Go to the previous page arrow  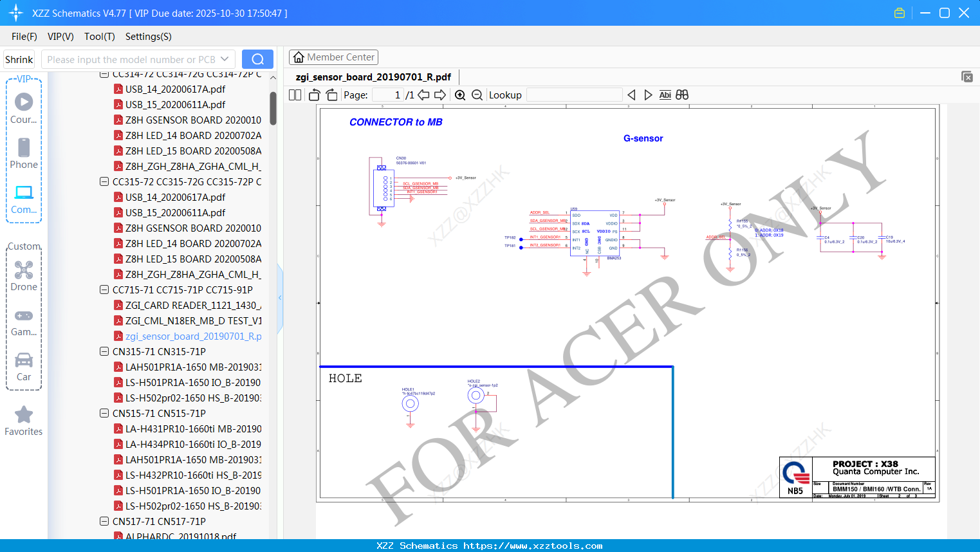pyautogui.click(x=423, y=95)
